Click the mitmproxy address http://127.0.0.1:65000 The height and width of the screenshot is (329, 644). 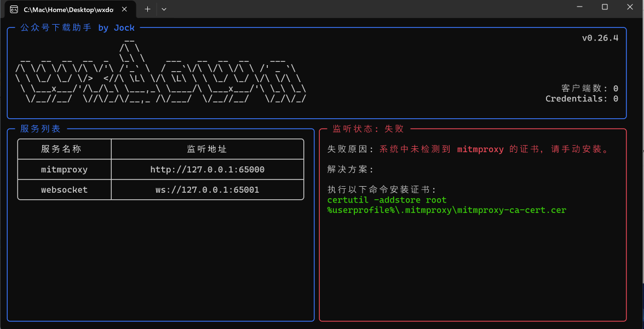tap(207, 170)
